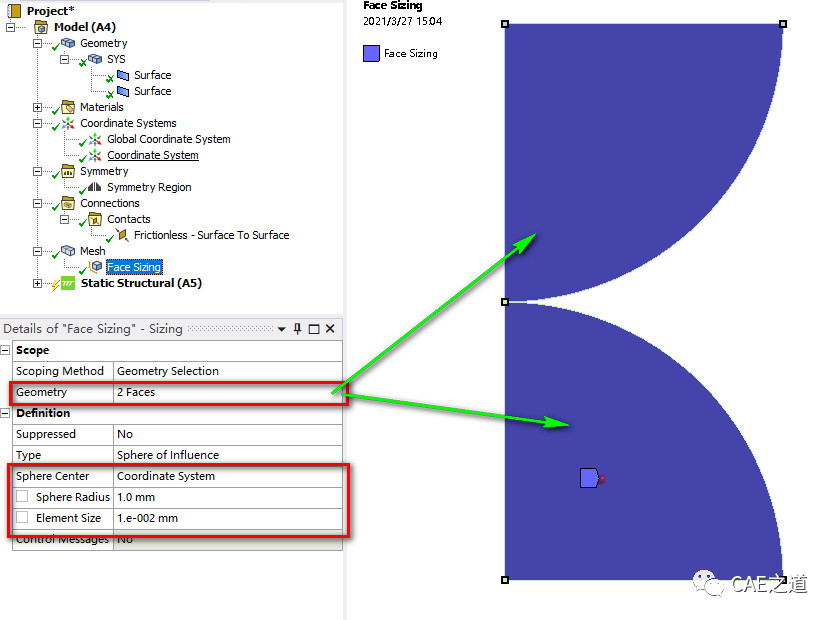
Task: Select the Static Structural (A5) label
Action: coord(141,283)
